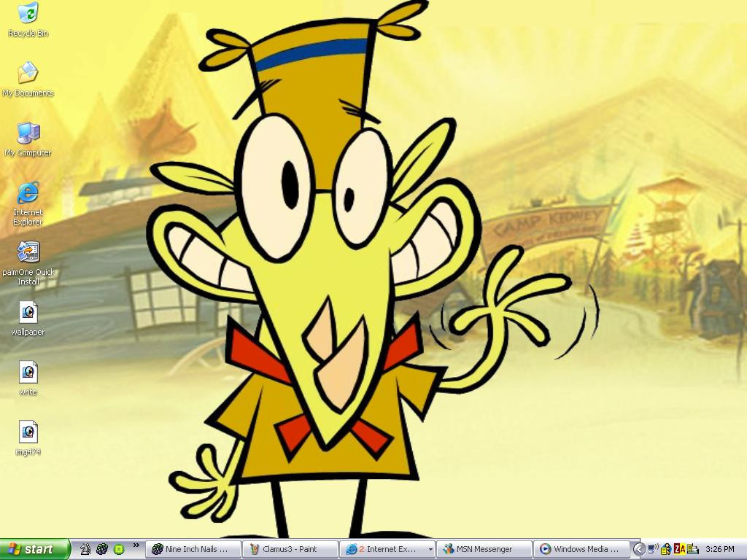Select the palmOne Quick Install shortcut

point(28,263)
